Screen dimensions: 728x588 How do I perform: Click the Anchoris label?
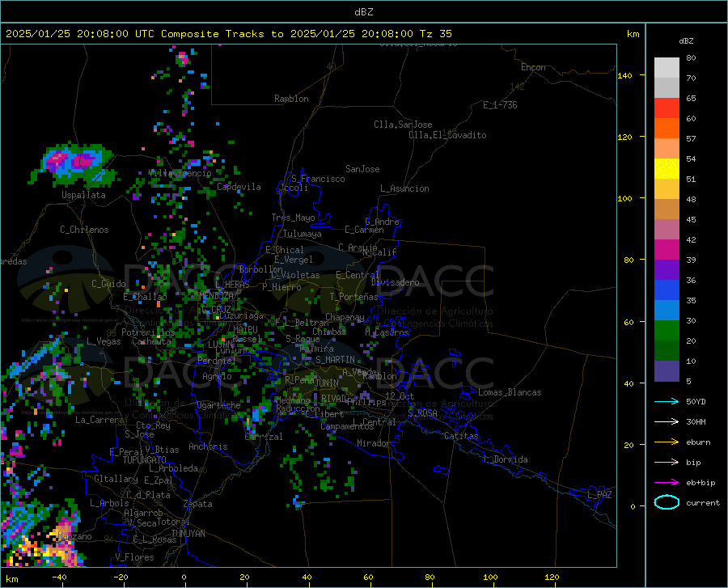[x=208, y=446]
